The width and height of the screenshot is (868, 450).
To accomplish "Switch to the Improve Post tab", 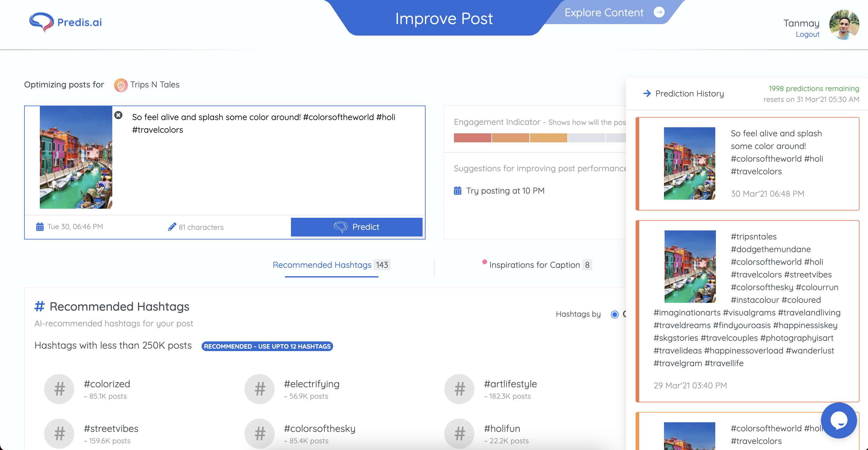I will point(444,18).
